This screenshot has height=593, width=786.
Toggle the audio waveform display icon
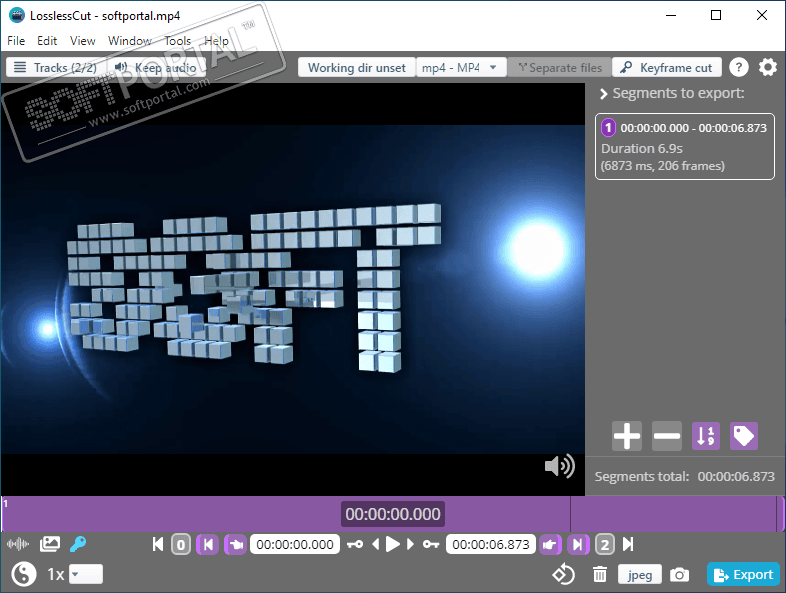point(18,544)
